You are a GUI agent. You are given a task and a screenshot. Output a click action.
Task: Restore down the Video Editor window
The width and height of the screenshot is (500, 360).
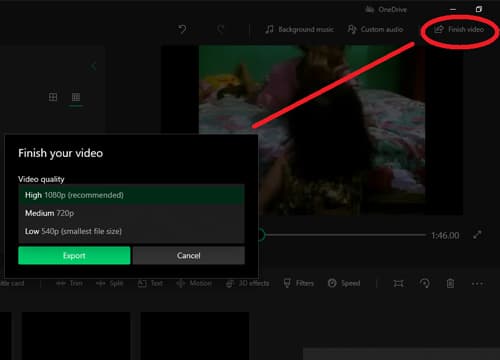[x=479, y=9]
